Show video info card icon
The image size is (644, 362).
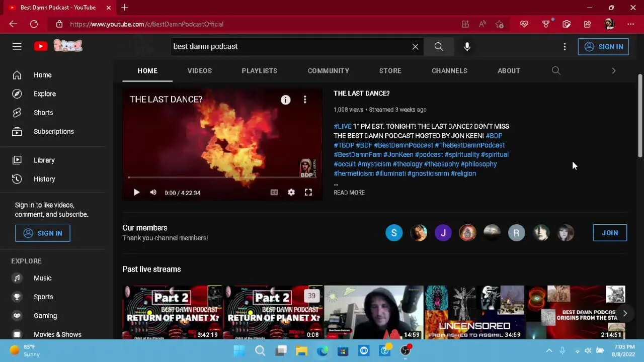[x=285, y=100]
